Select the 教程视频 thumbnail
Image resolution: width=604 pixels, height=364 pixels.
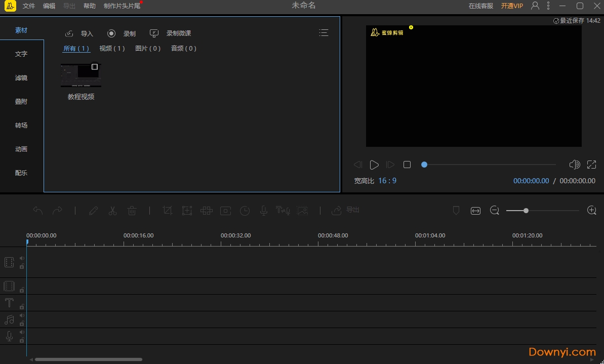[x=81, y=75]
